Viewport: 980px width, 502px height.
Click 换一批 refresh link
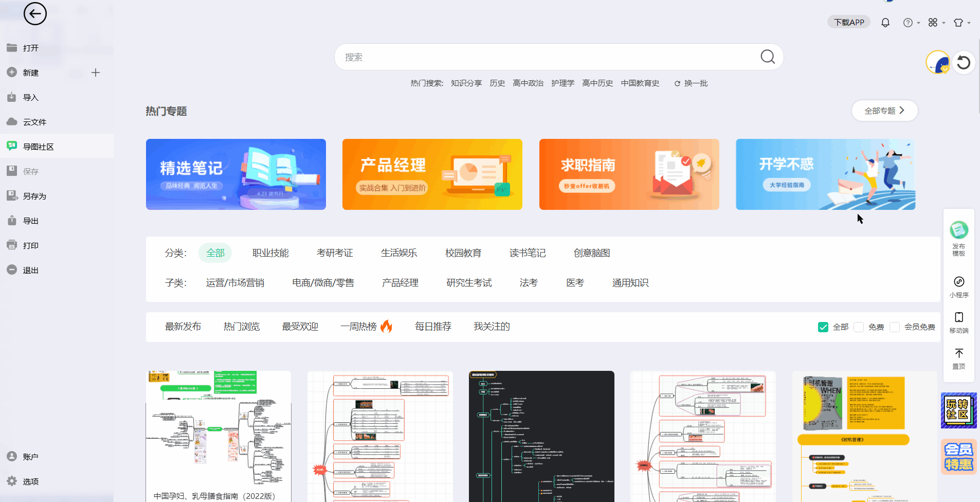point(691,83)
